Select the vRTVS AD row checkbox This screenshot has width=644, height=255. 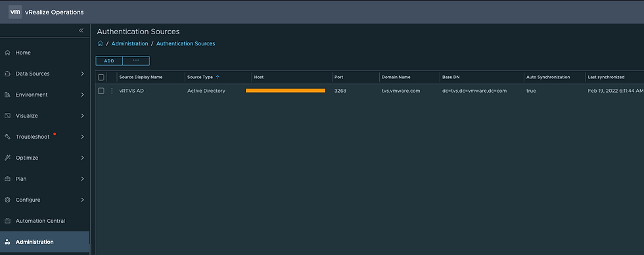101,91
